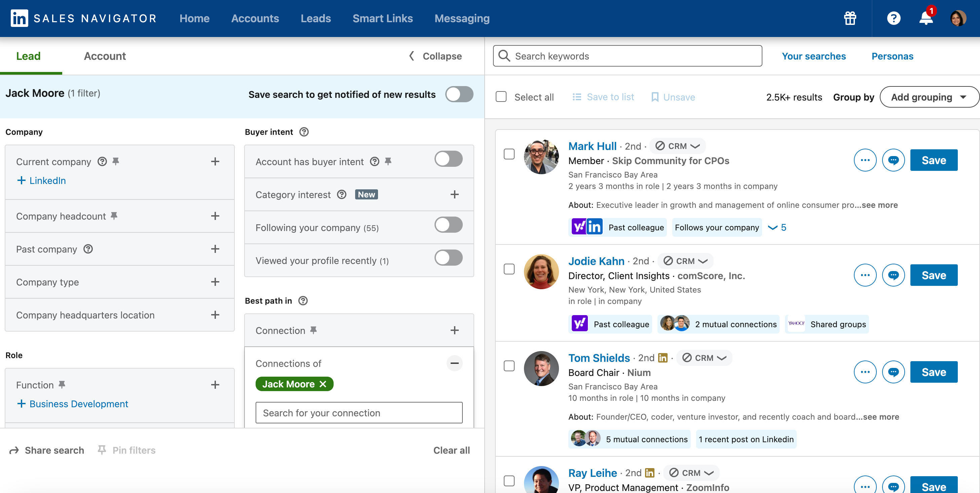The width and height of the screenshot is (980, 493).
Task: Remove Jack Moore connection chip
Action: (323, 384)
